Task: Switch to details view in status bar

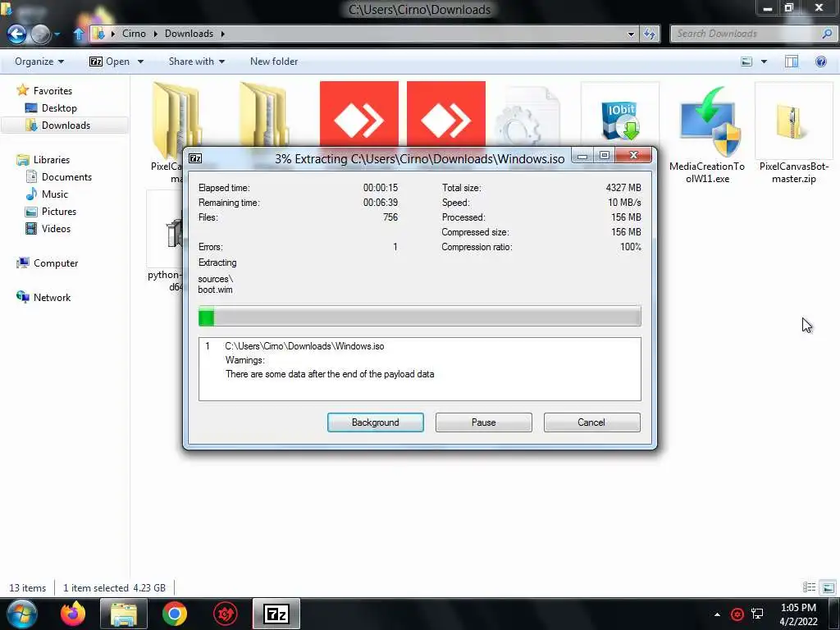Action: (x=809, y=587)
